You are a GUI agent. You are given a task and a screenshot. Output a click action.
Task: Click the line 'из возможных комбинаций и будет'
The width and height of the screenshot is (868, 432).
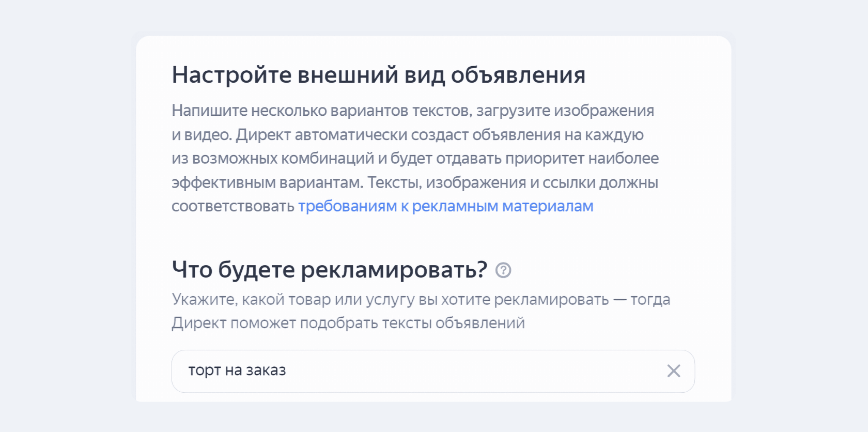click(415, 159)
